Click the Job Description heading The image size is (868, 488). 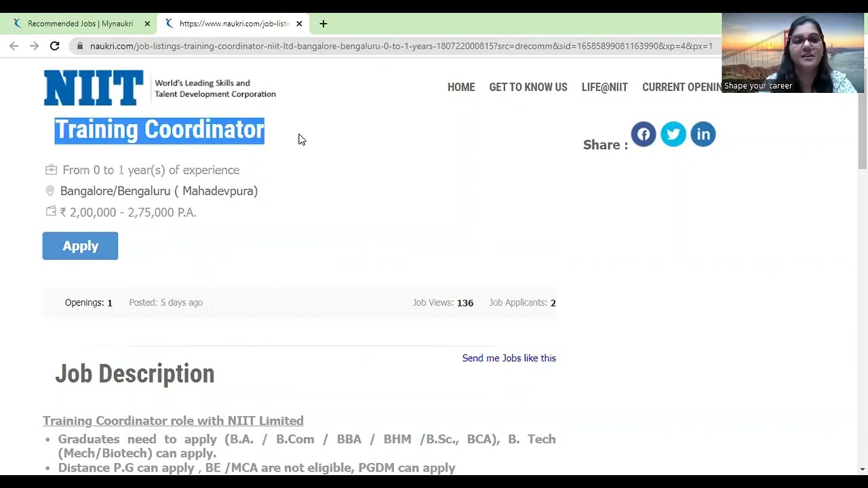point(135,373)
